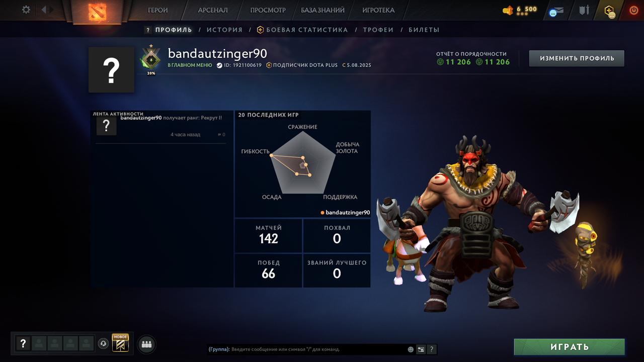This screenshot has height=362, width=644.
Task: Click the chat message input field
Action: click(x=307, y=349)
